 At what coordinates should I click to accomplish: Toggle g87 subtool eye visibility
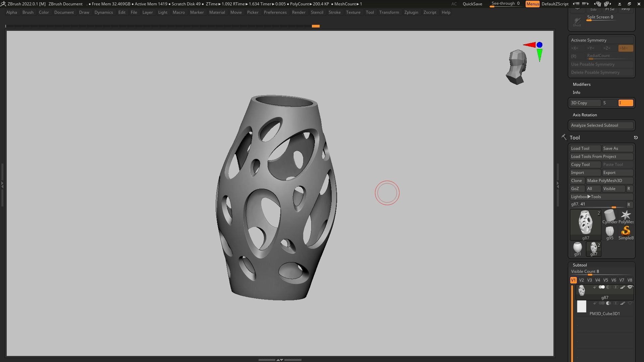pyautogui.click(x=630, y=287)
